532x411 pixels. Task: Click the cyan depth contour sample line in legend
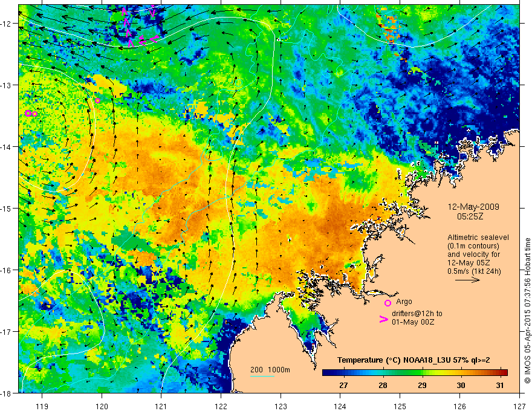click(x=262, y=376)
